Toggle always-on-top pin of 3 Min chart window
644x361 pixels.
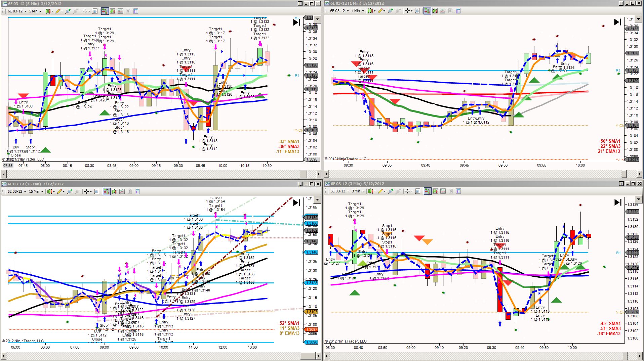coord(621,184)
